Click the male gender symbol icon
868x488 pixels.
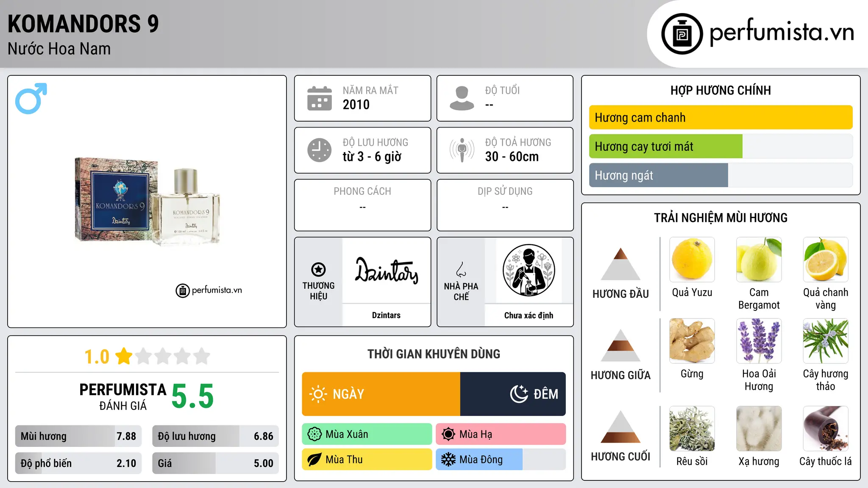click(x=31, y=98)
